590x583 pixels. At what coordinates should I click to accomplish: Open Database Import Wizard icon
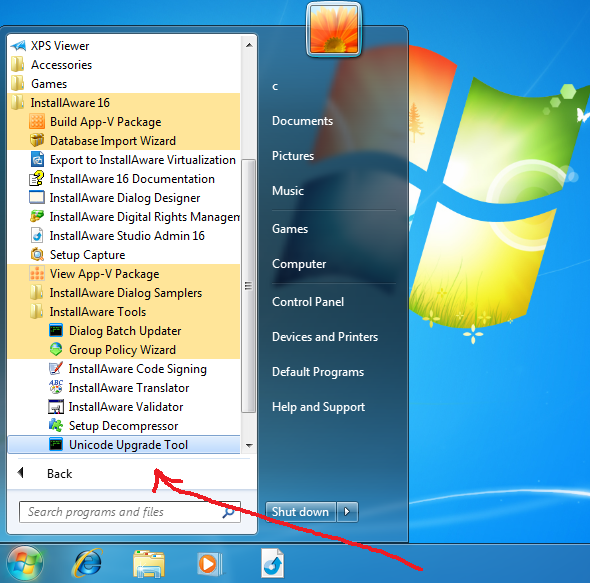click(x=37, y=140)
